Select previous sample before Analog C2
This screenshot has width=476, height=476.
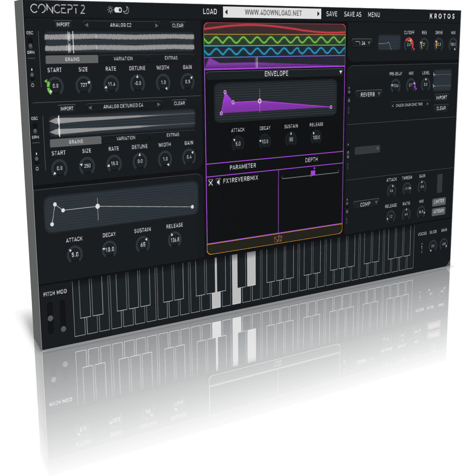(x=86, y=25)
